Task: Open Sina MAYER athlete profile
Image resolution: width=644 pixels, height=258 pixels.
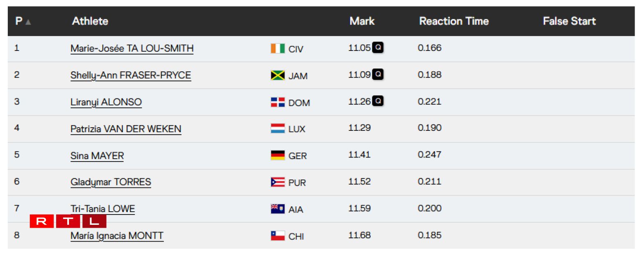Action: (x=97, y=156)
